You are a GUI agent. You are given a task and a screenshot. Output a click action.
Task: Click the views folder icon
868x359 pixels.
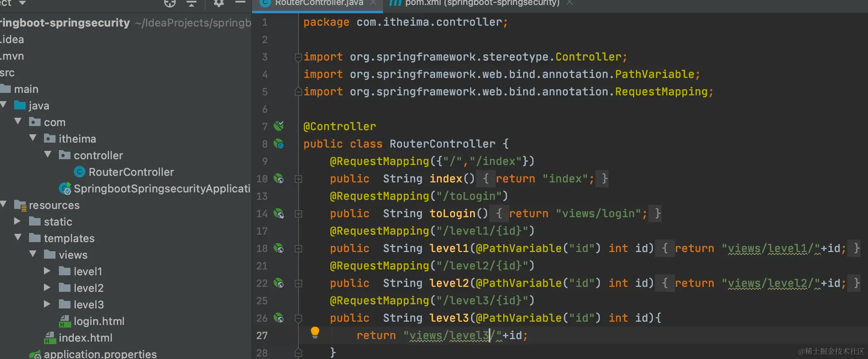[50, 255]
